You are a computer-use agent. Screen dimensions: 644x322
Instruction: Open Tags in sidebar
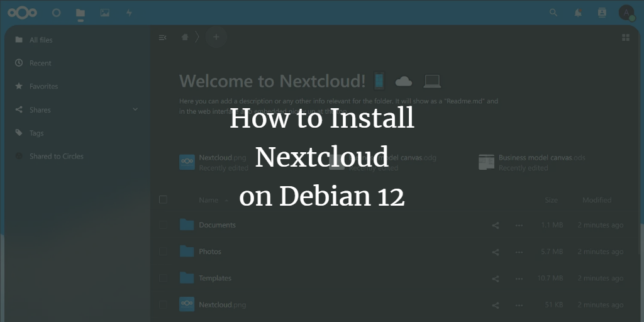[x=36, y=133]
